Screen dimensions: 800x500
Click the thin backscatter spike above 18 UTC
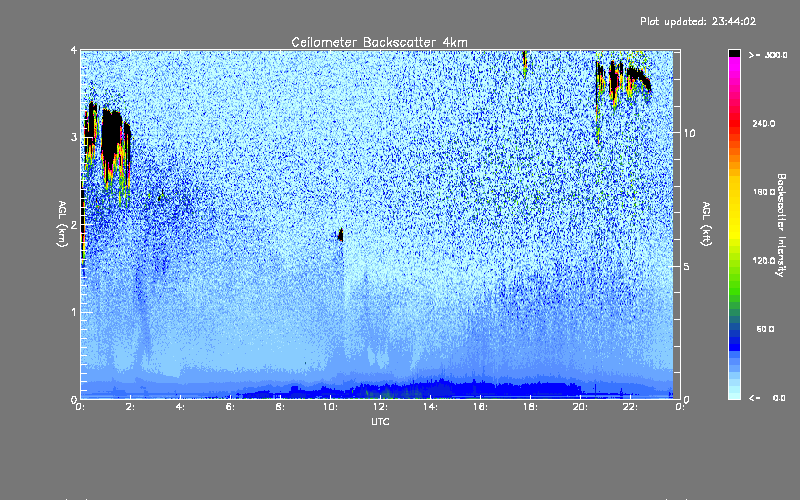tap(524, 62)
